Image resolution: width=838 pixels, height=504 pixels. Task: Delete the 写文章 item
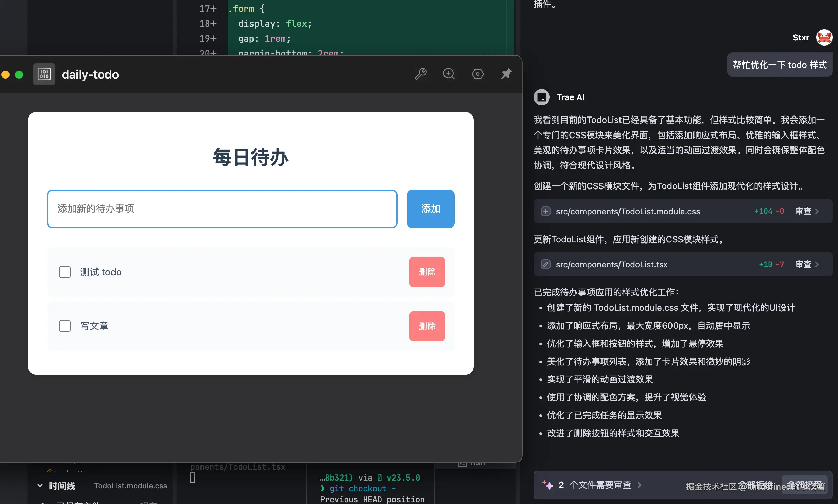tap(427, 326)
